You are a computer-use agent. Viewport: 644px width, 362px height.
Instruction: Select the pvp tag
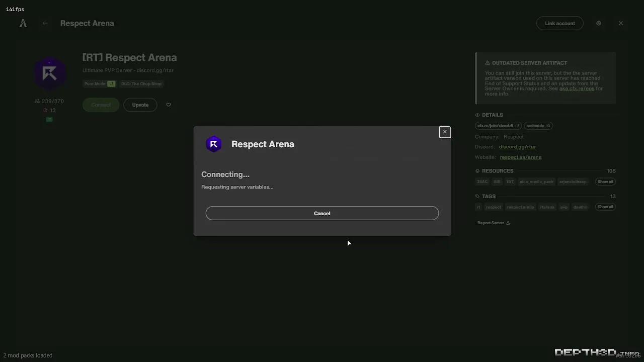[564, 207]
